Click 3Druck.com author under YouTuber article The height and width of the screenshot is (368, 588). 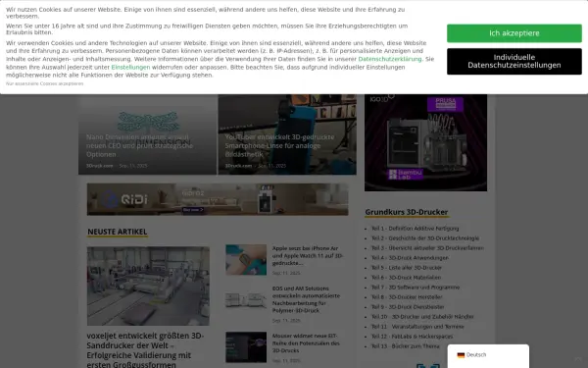(x=238, y=166)
